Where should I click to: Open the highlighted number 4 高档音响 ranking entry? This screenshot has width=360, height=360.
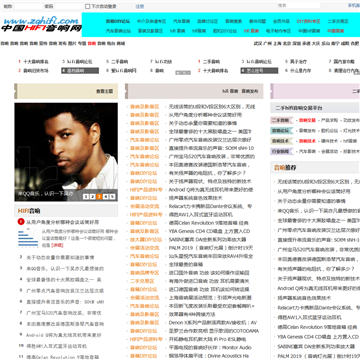(x=80, y=71)
